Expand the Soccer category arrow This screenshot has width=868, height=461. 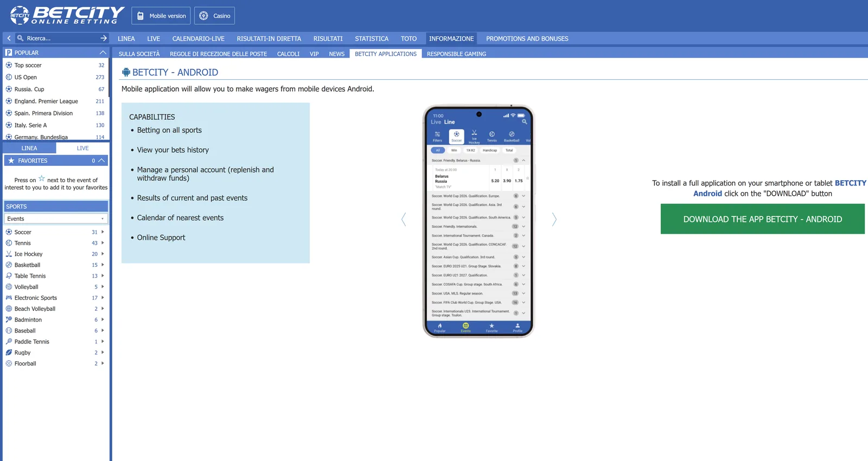pyautogui.click(x=103, y=232)
